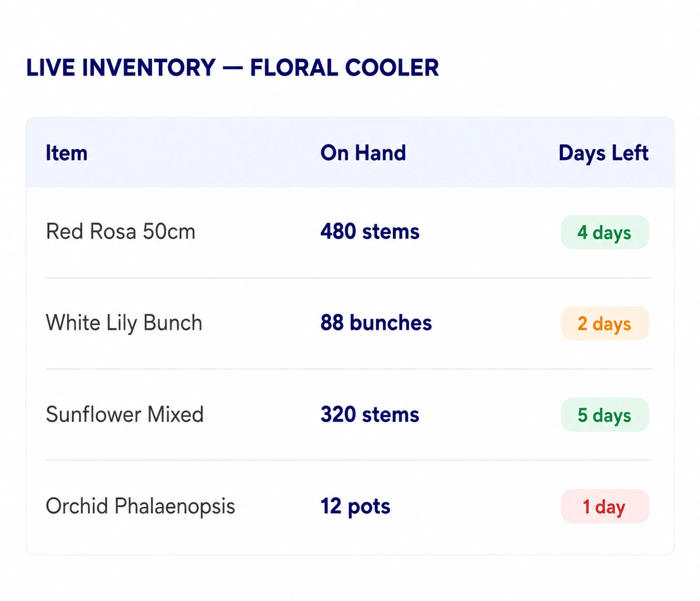Click the word Mixed in Sunflower row

click(175, 414)
